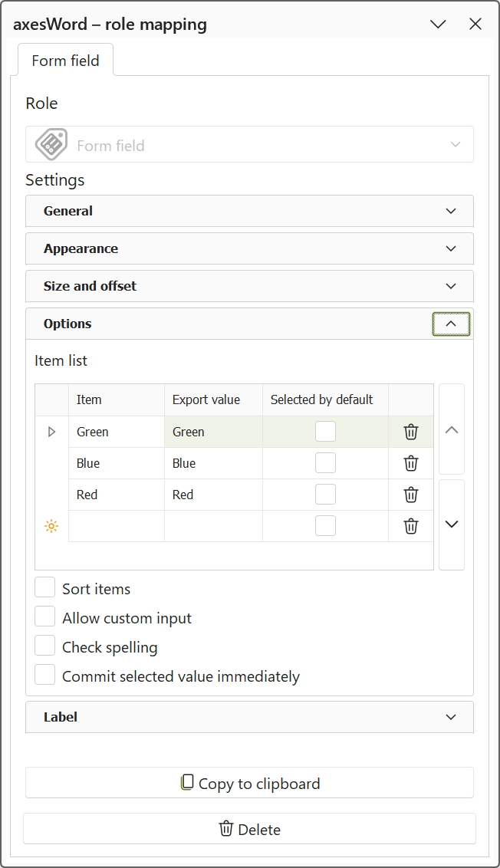Delete the Blue item row
This screenshot has width=500, height=868.
[411, 463]
